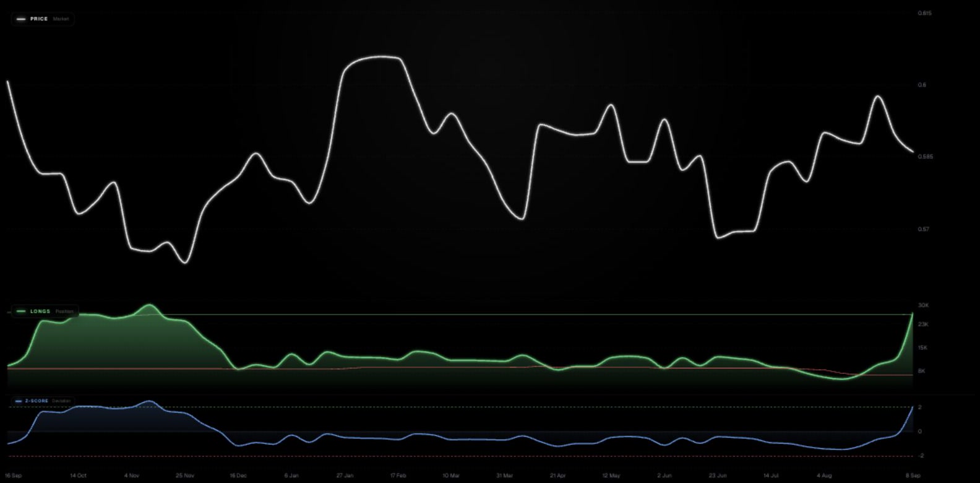Image resolution: width=980 pixels, height=483 pixels.
Task: Click the 0.57 price axis value
Action: (x=922, y=229)
